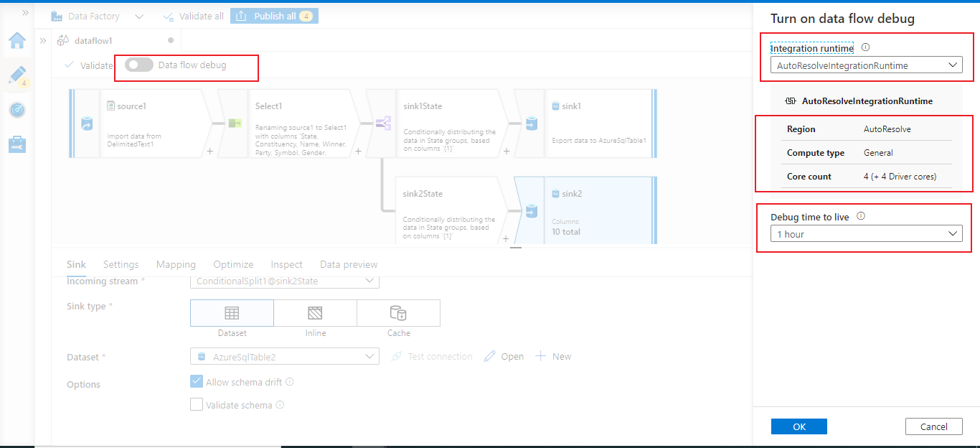Open the Incoming stream dropdown

pyautogui.click(x=284, y=281)
